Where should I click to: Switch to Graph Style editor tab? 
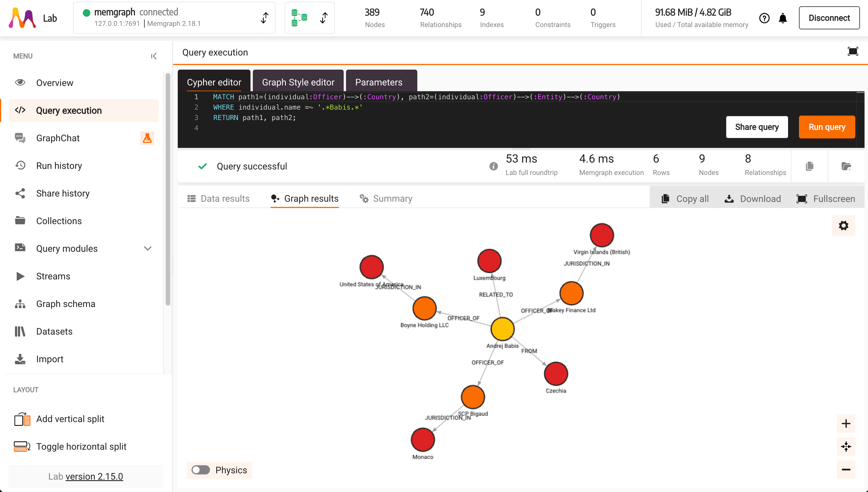(x=298, y=82)
